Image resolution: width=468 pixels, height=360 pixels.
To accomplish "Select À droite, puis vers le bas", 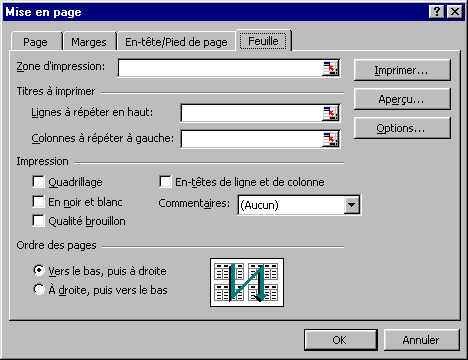I will (x=39, y=289).
